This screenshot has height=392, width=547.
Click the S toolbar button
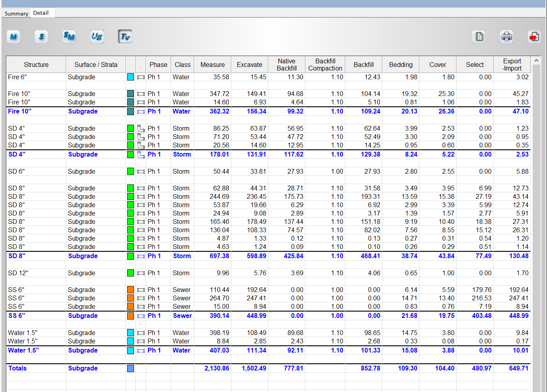click(x=41, y=37)
